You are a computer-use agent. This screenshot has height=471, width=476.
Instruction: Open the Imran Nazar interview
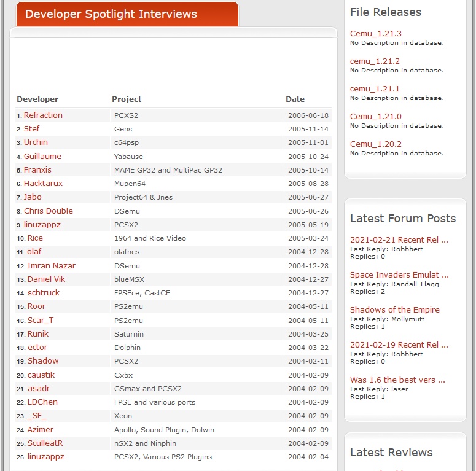pyautogui.click(x=52, y=266)
